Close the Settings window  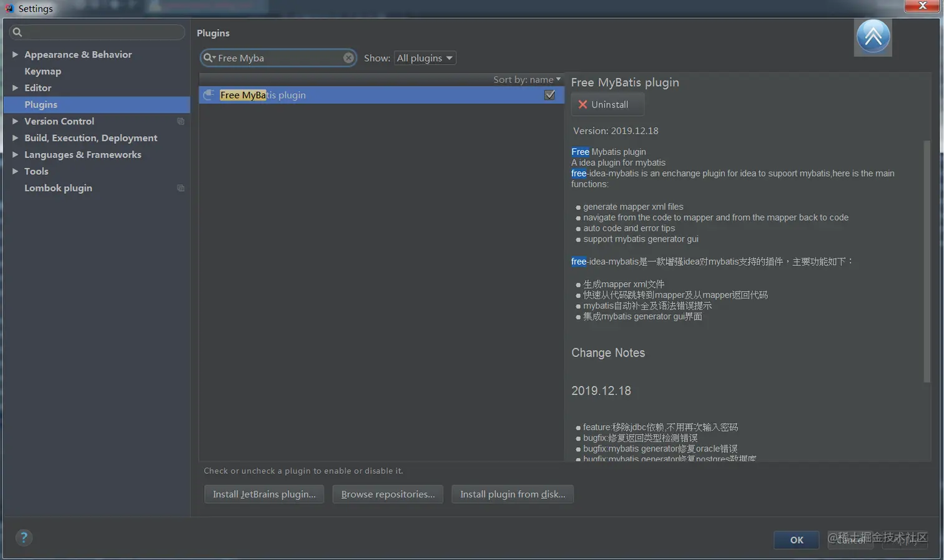tap(922, 6)
